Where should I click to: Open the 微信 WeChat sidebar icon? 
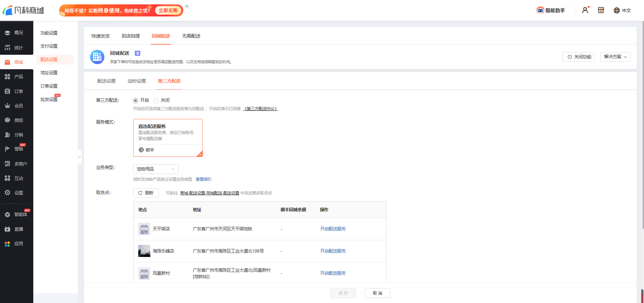pos(7,120)
